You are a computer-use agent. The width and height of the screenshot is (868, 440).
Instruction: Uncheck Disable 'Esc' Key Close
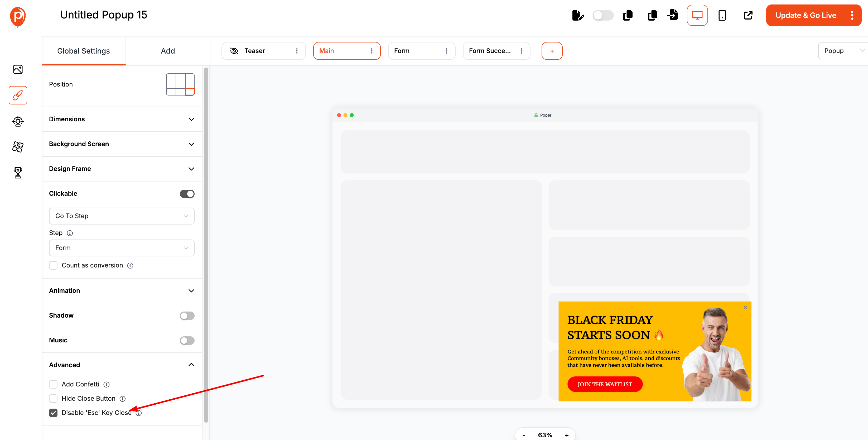click(x=53, y=413)
